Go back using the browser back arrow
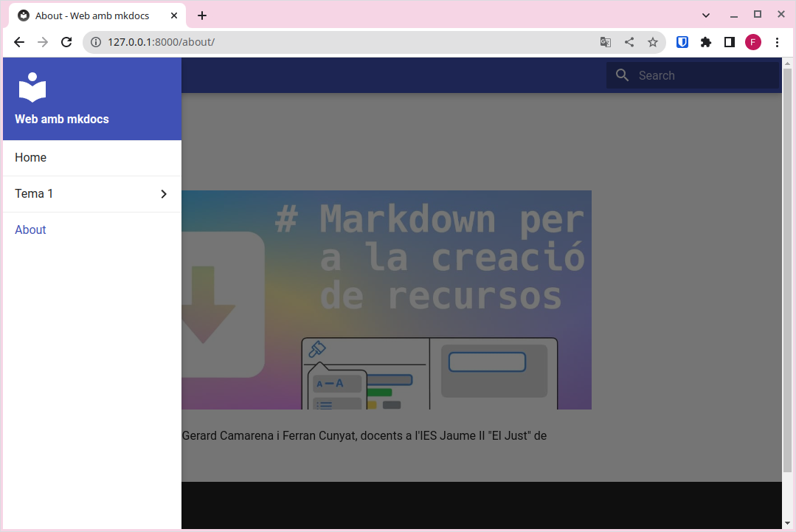 pyautogui.click(x=19, y=42)
